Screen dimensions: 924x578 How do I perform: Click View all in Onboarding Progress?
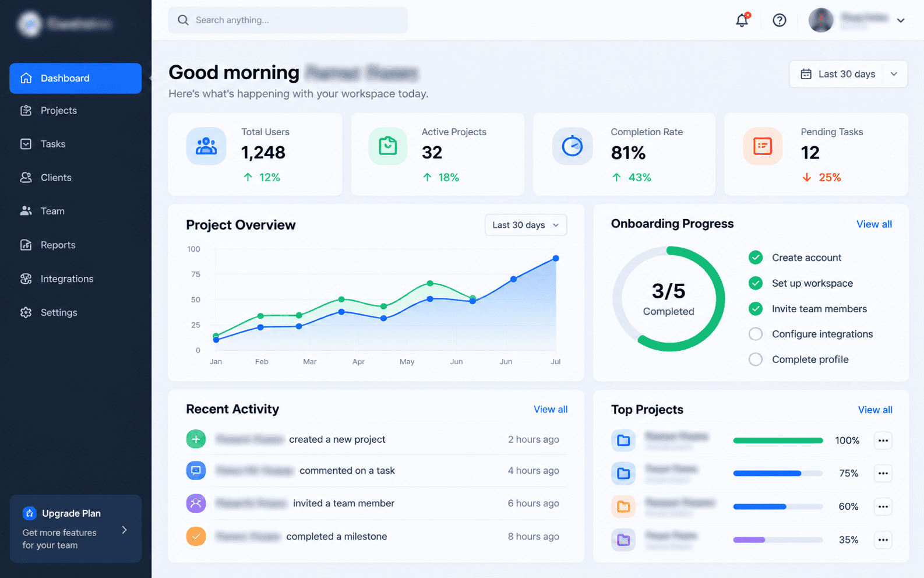pos(874,224)
